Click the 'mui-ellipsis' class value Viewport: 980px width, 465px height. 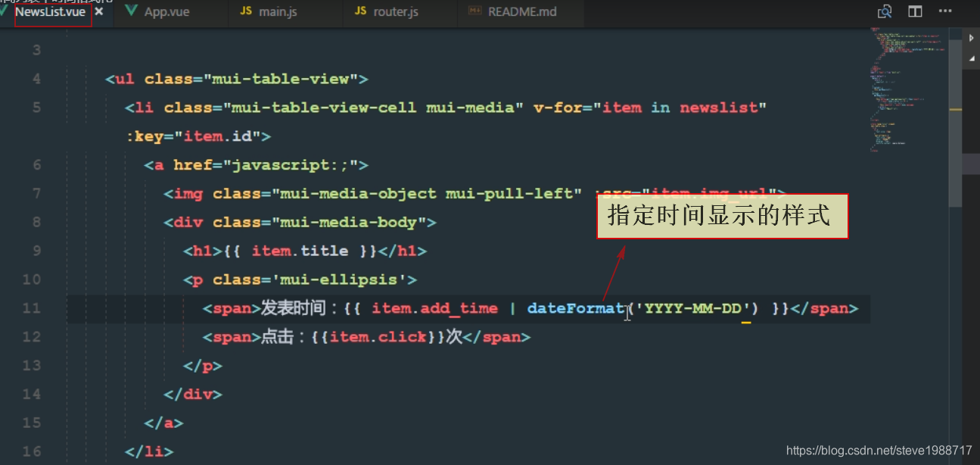pyautogui.click(x=341, y=279)
